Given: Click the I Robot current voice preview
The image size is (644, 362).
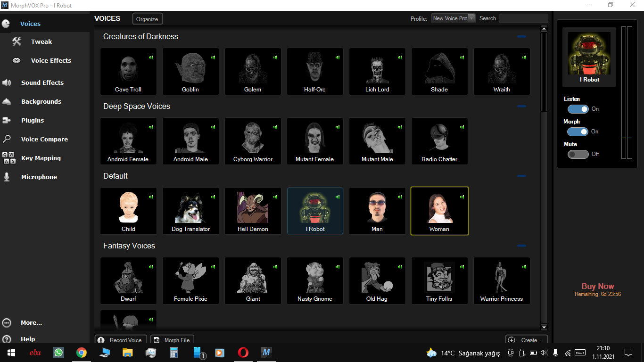Looking at the screenshot, I should [589, 58].
